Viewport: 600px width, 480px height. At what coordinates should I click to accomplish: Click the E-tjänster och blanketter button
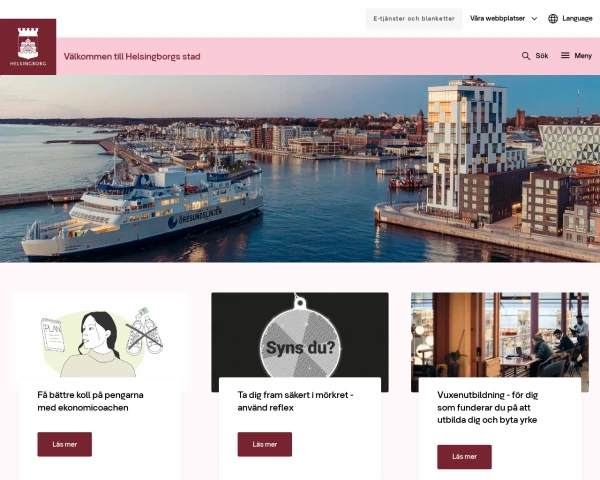coord(414,18)
